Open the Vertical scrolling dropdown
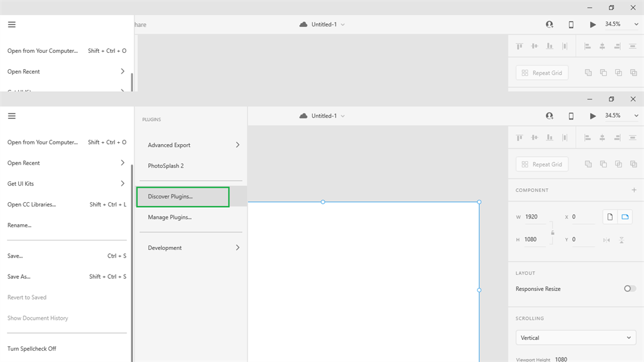The width and height of the screenshot is (644, 362). point(575,337)
